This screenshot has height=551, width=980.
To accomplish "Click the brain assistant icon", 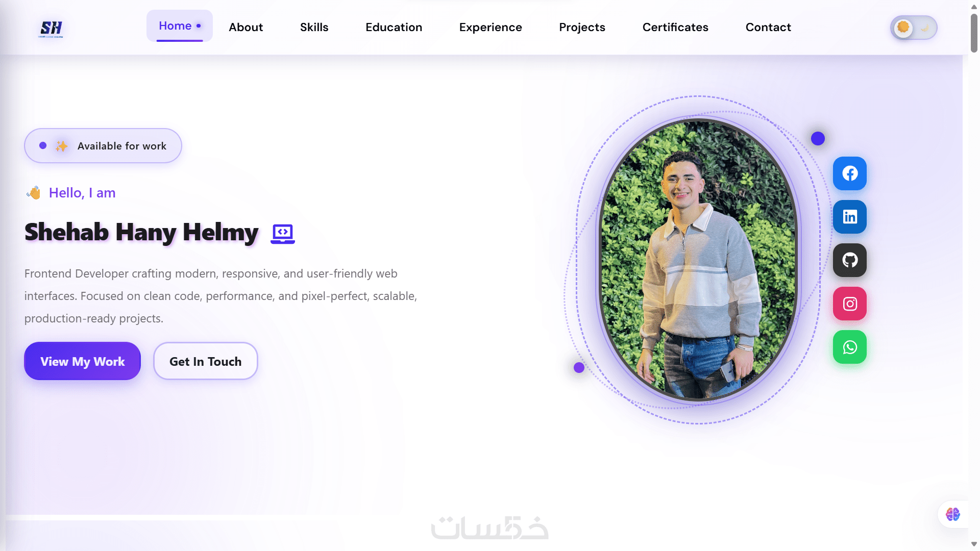I will pyautogui.click(x=952, y=514).
